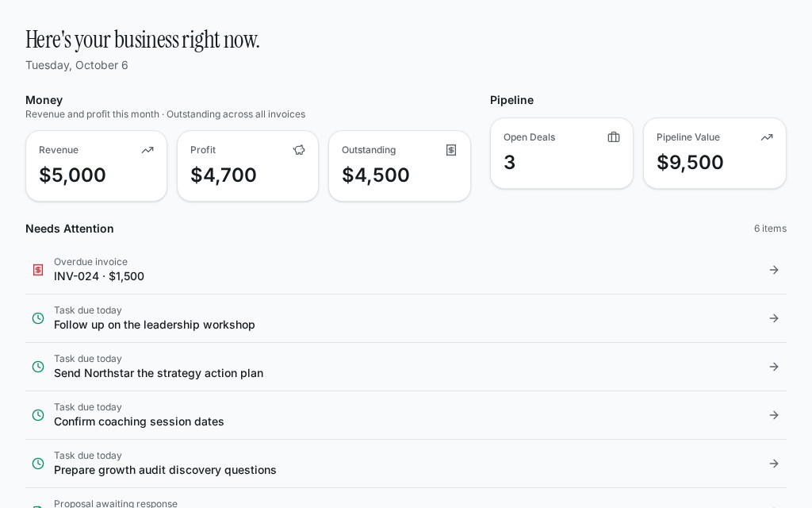Image resolution: width=812 pixels, height=508 pixels.
Task: Open the Revenue $5,000 card
Action: click(x=96, y=166)
